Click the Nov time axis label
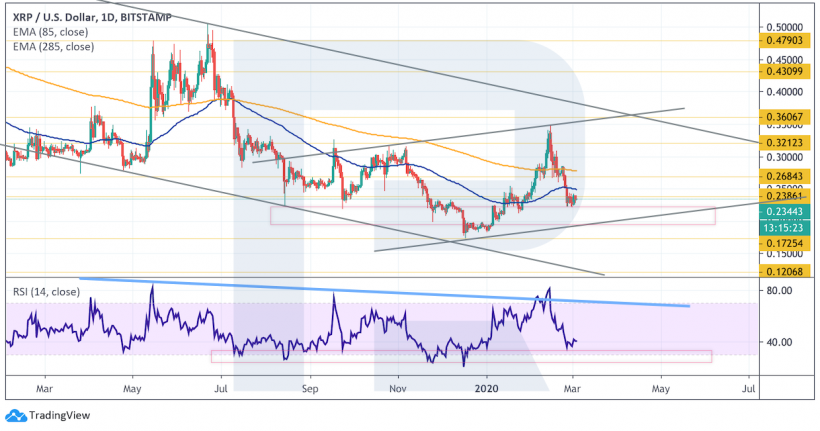 click(x=398, y=389)
